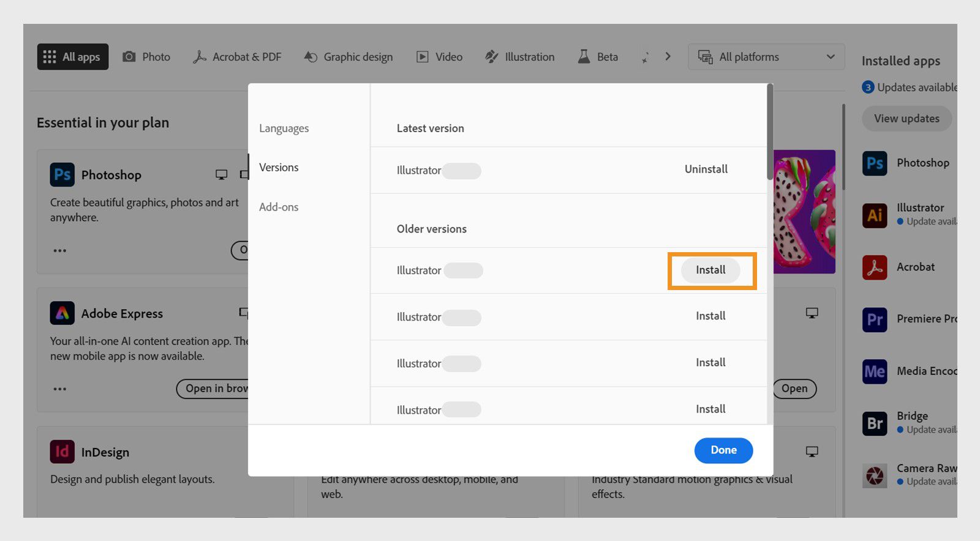Viewport: 980px width, 541px height.
Task: Open the Languages section in the dialog
Action: coord(284,129)
